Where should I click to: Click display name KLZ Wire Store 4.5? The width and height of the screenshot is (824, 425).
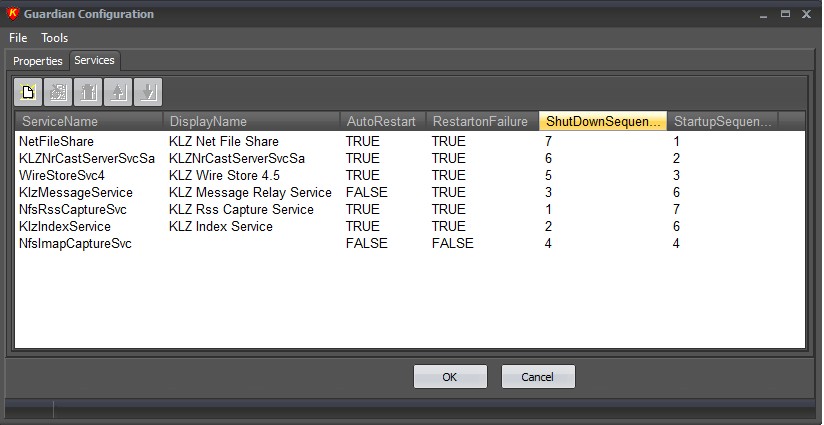(224, 175)
